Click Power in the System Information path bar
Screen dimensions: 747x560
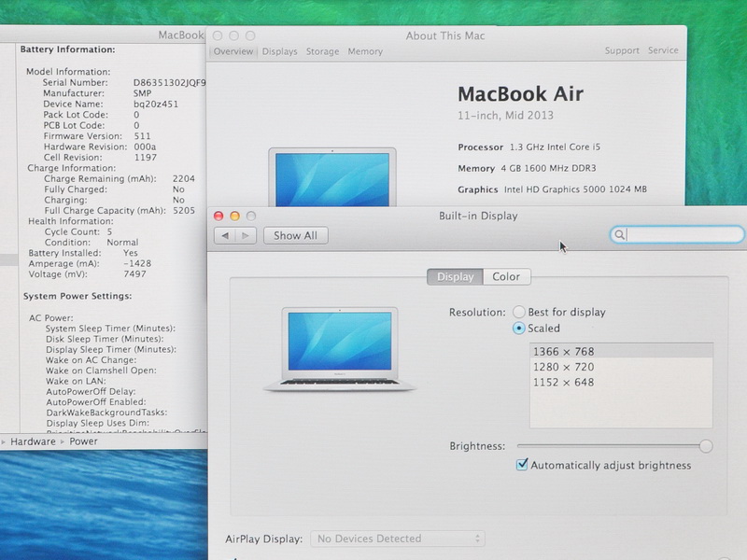point(83,441)
